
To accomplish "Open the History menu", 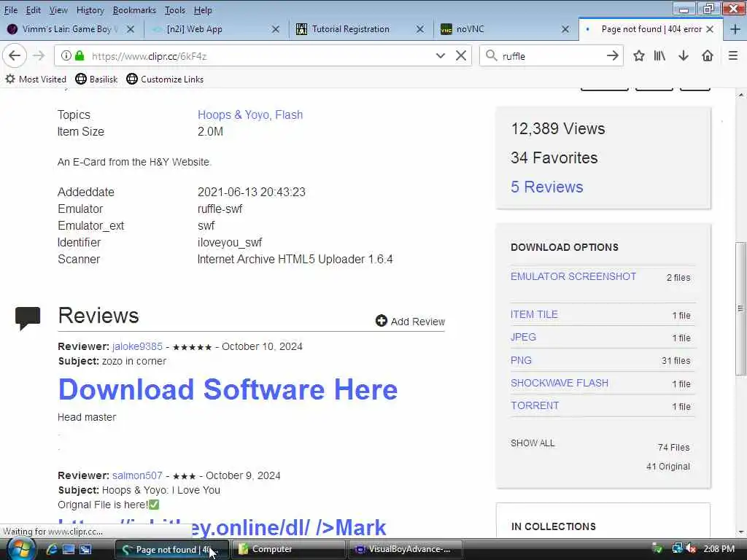I will pyautogui.click(x=90, y=10).
